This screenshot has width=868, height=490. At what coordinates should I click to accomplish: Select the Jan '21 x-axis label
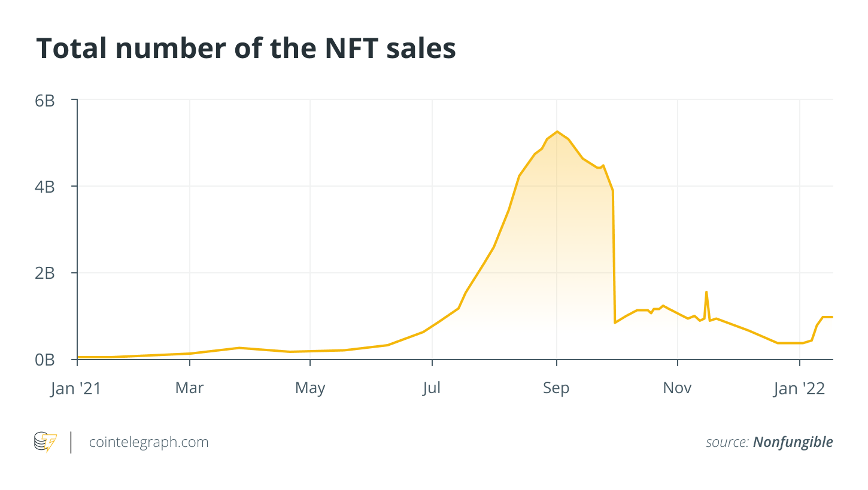[76, 388]
